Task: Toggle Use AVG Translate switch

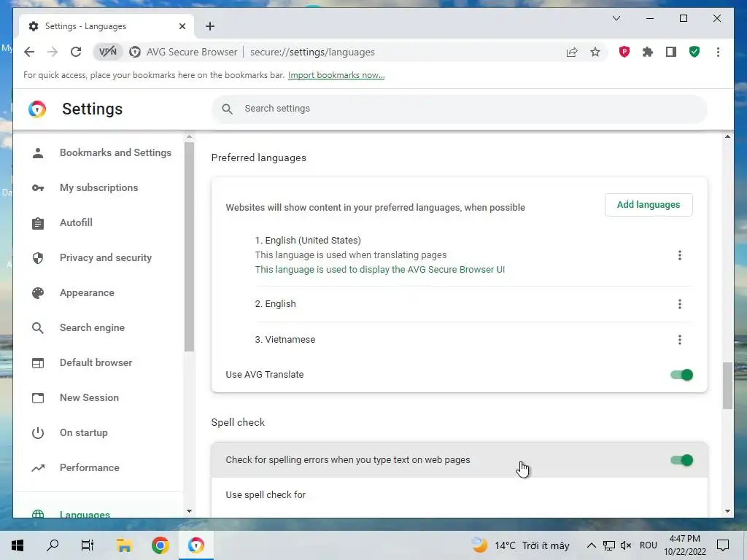Action: [x=682, y=375]
